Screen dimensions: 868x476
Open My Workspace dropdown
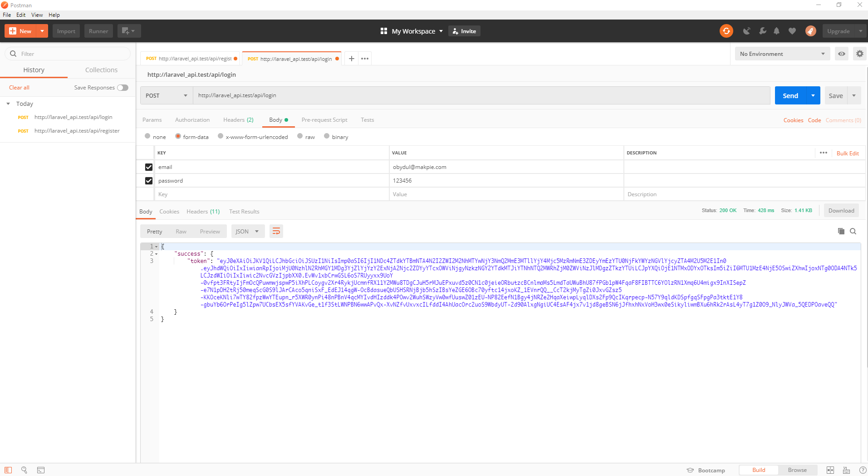click(x=417, y=31)
